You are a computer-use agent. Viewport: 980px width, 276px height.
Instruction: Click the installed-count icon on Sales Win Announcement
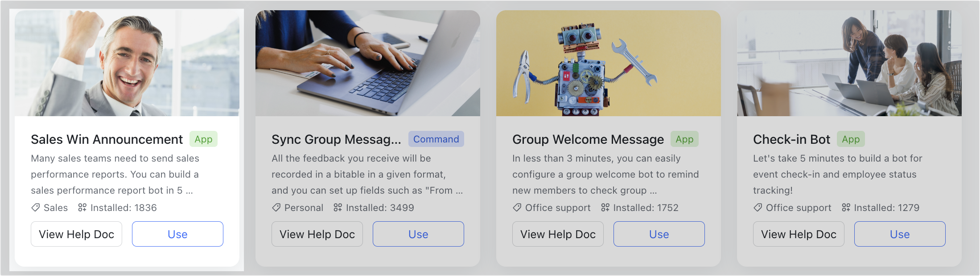click(82, 207)
